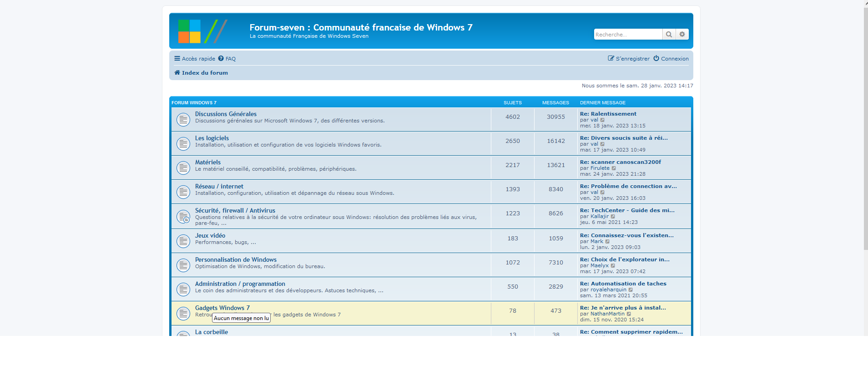This screenshot has height=366, width=868.
Task: Click the forum icon beside Sécurité, firewall / Antivirus
Action: 183,217
